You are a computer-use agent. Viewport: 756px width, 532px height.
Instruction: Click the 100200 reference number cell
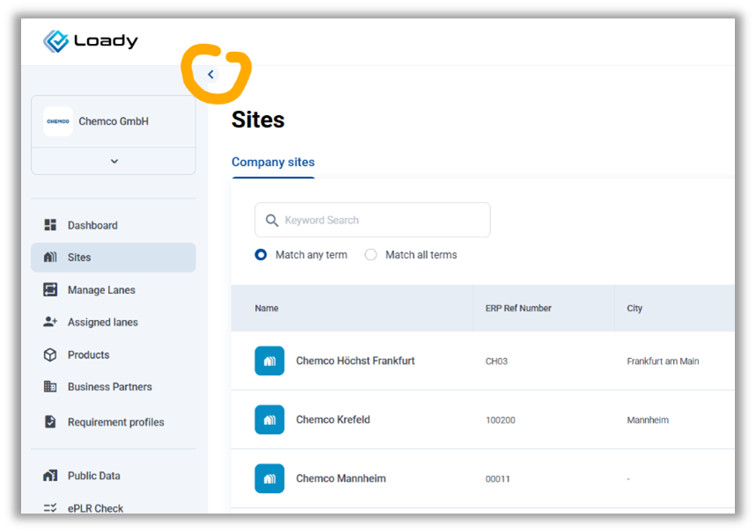pos(501,420)
